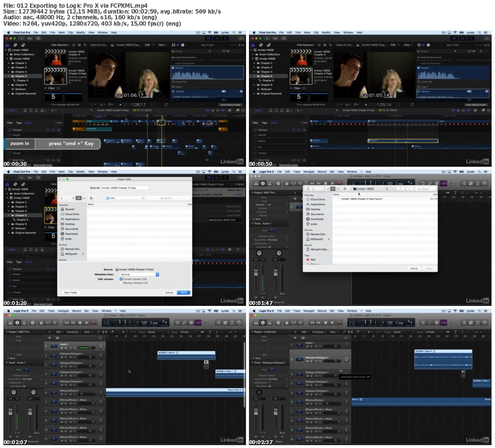
Task: Click the Index button in 00:00:50 frame
Action: [258, 111]
